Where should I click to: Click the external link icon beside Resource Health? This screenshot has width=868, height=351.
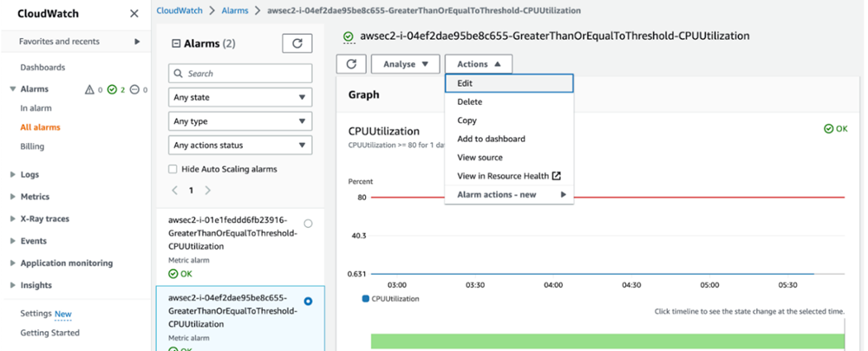pos(557,176)
